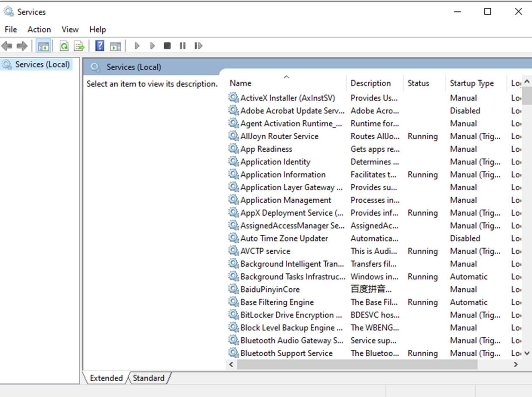532x397 pixels.
Task: Toggle sort order on the Name column
Action: point(240,83)
